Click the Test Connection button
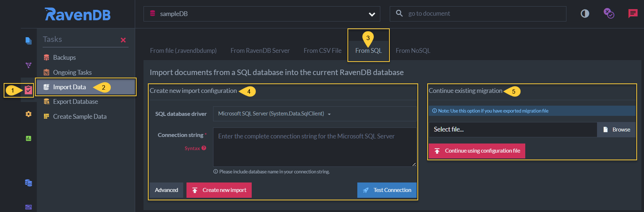This screenshot has width=644, height=212. (x=387, y=190)
